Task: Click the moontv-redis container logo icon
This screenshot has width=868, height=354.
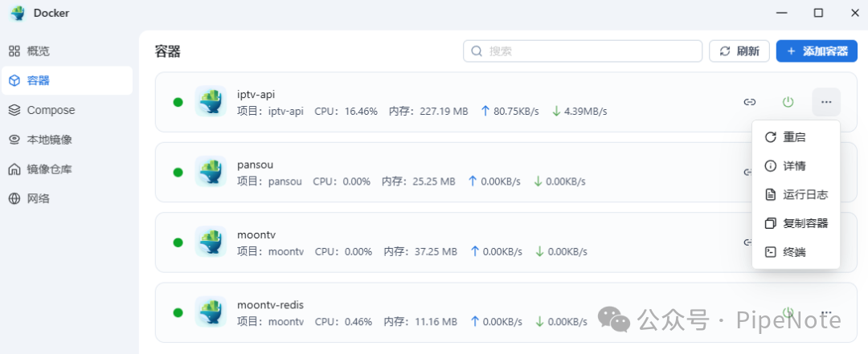Action: tap(211, 311)
